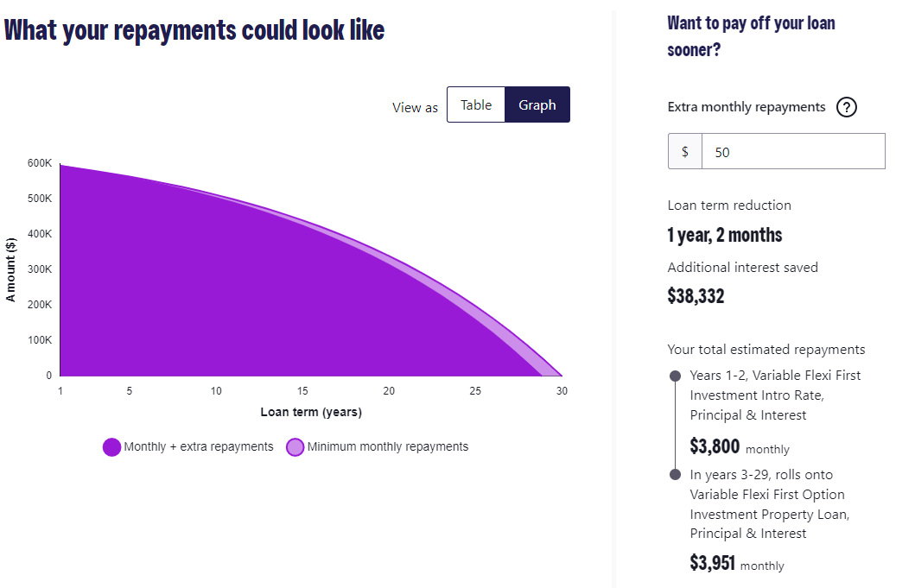Screen dimensions: 915x588
Task: Click the "What your repayments could look like" heading
Action: 194,30
